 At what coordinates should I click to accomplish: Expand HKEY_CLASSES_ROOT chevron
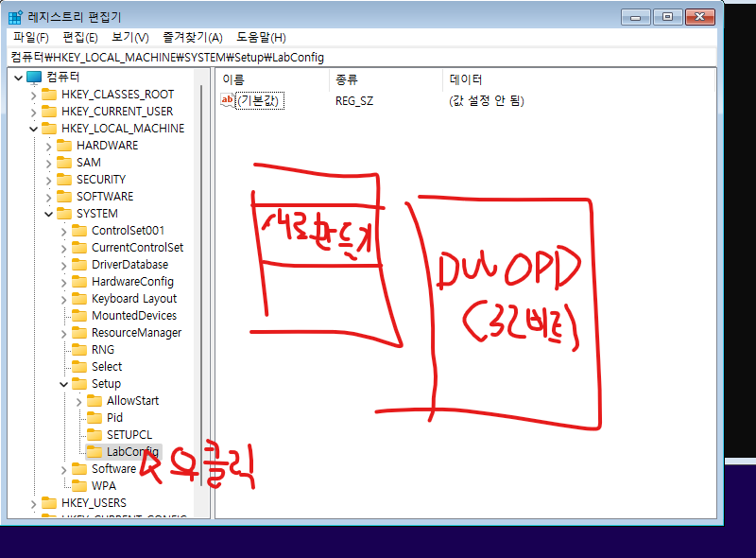[33, 96]
